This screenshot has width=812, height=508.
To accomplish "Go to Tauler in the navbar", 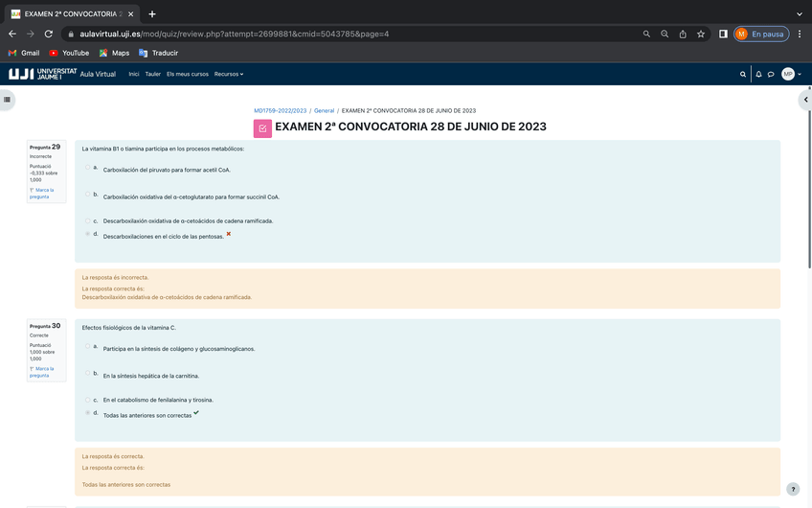I will click(x=152, y=74).
